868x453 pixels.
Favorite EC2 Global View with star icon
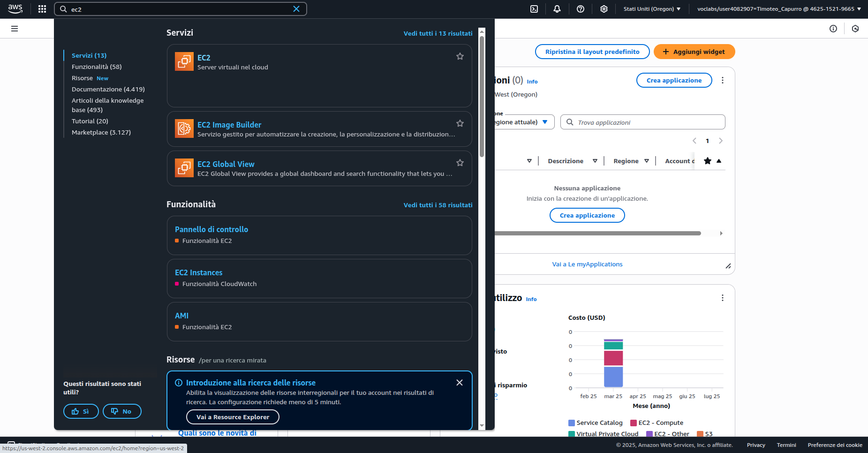460,163
